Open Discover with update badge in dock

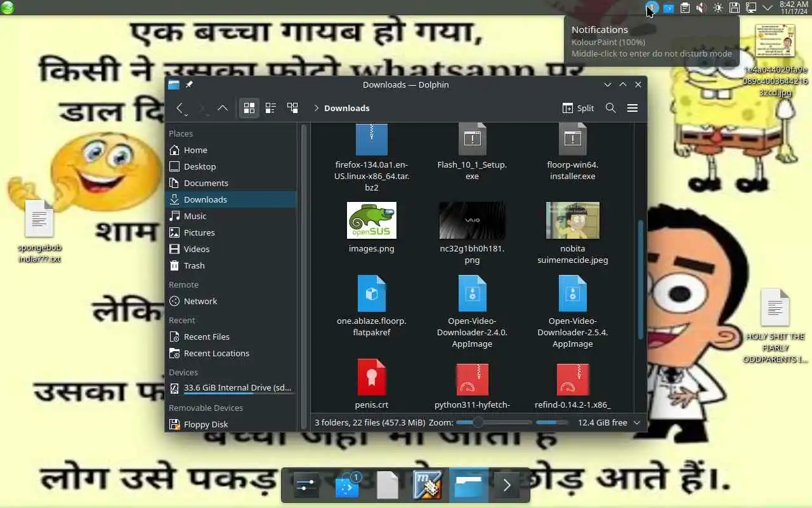347,486
